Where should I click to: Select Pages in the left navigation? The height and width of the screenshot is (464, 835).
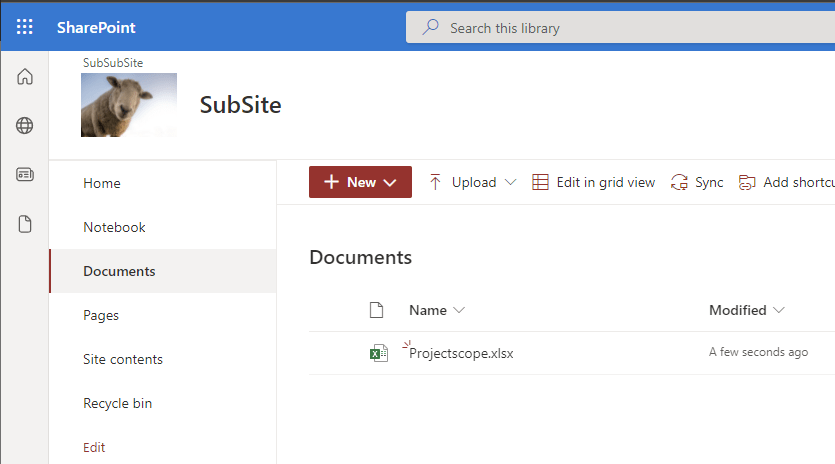tap(101, 315)
